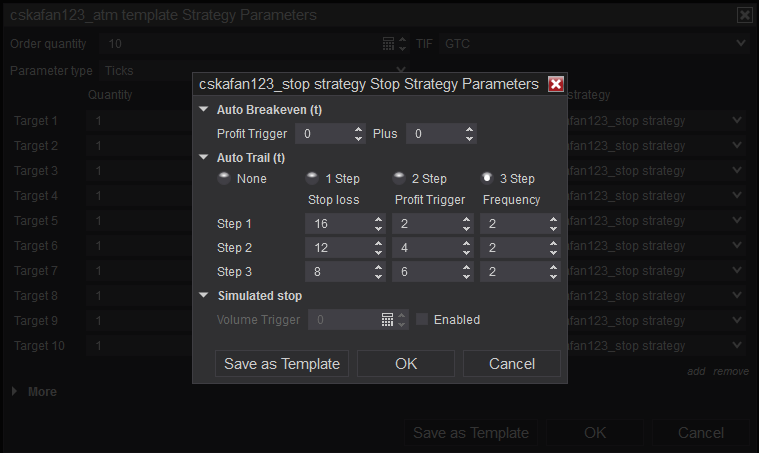The image size is (759, 453).
Task: Confirm stop strategy with OK button
Action: click(x=406, y=363)
